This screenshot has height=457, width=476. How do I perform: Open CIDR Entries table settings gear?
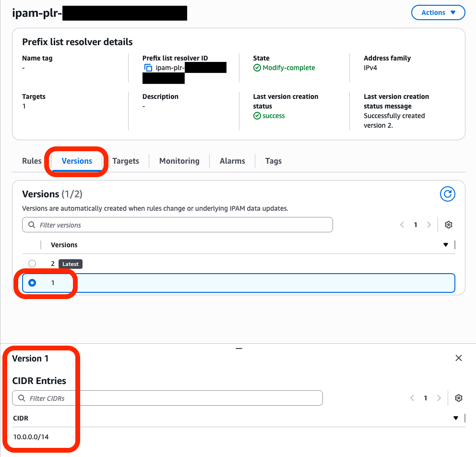click(x=458, y=398)
